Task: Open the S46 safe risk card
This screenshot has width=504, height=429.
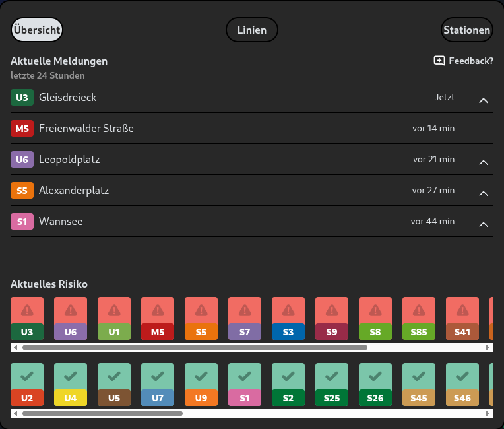Action: click(462, 384)
